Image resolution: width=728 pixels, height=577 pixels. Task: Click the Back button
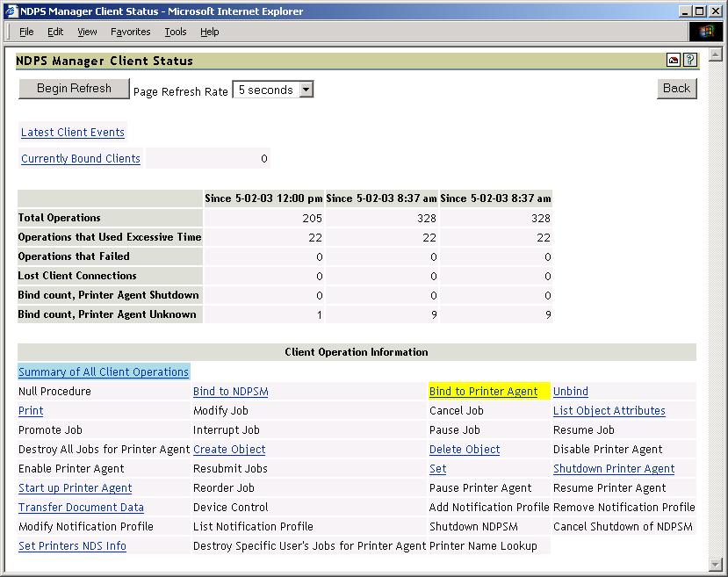(x=676, y=89)
